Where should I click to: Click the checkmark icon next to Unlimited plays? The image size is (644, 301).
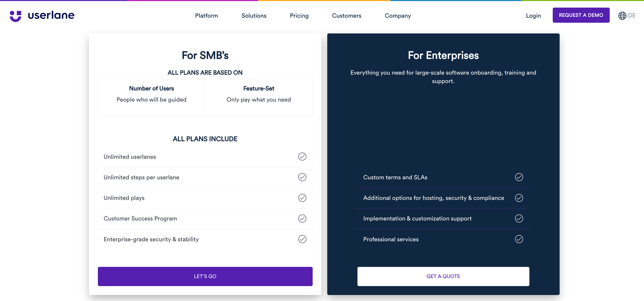pos(302,198)
